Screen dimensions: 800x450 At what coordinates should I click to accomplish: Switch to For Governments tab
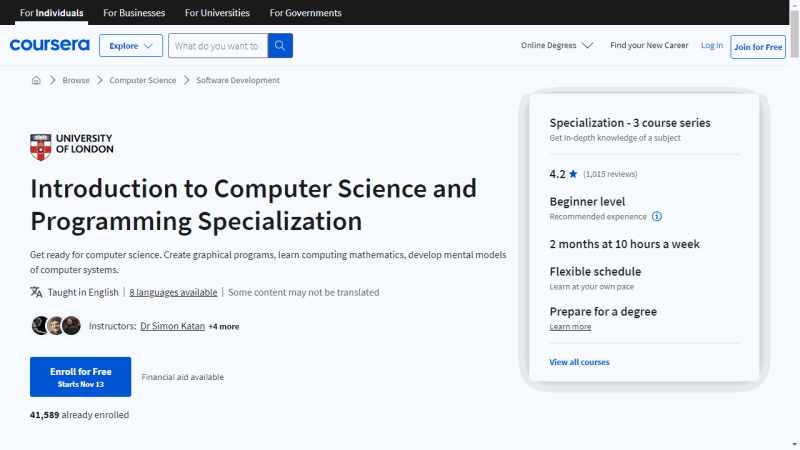[306, 13]
